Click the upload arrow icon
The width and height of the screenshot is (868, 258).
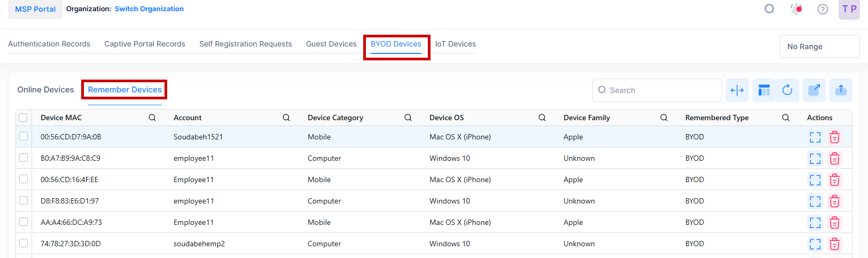(x=841, y=90)
